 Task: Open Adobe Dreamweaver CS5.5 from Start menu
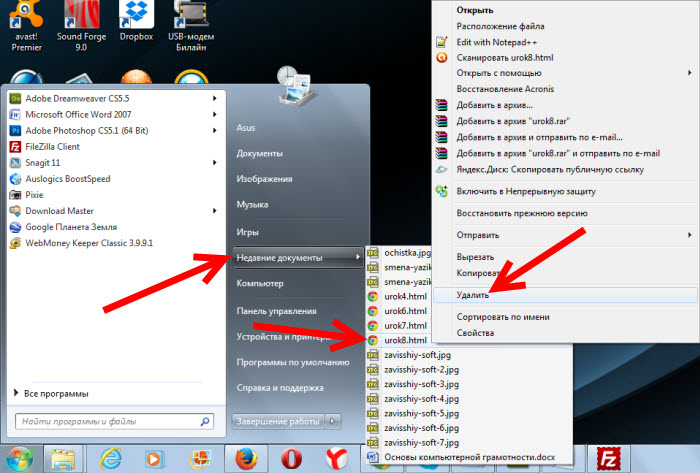70,99
